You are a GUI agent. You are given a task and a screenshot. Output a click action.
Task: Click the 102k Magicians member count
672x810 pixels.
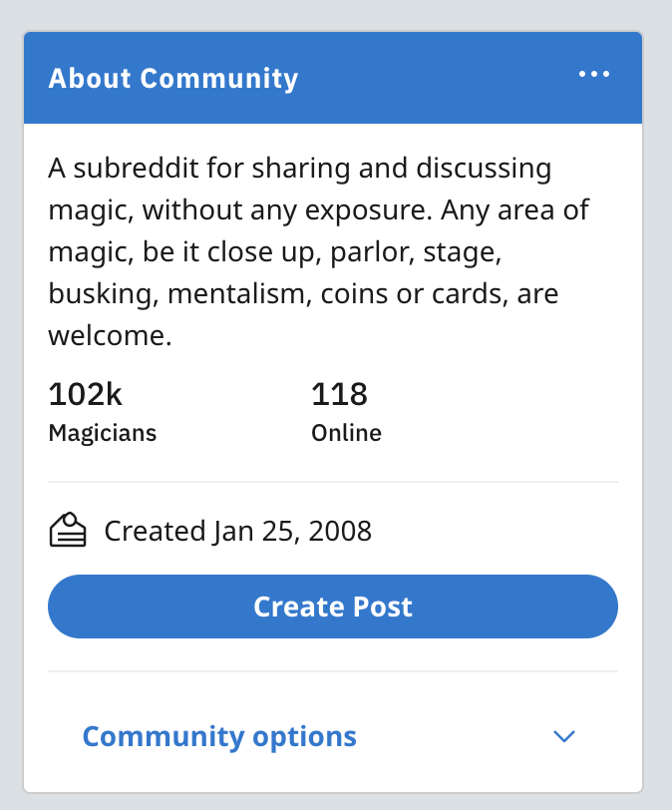coord(102,409)
